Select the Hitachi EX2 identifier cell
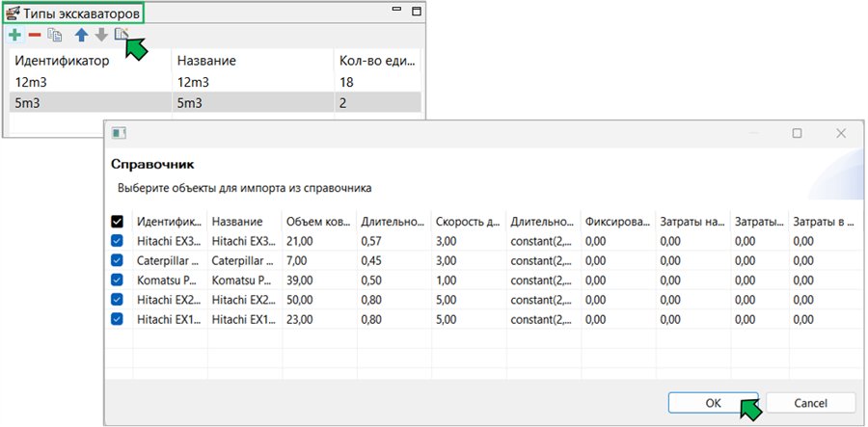 point(170,299)
